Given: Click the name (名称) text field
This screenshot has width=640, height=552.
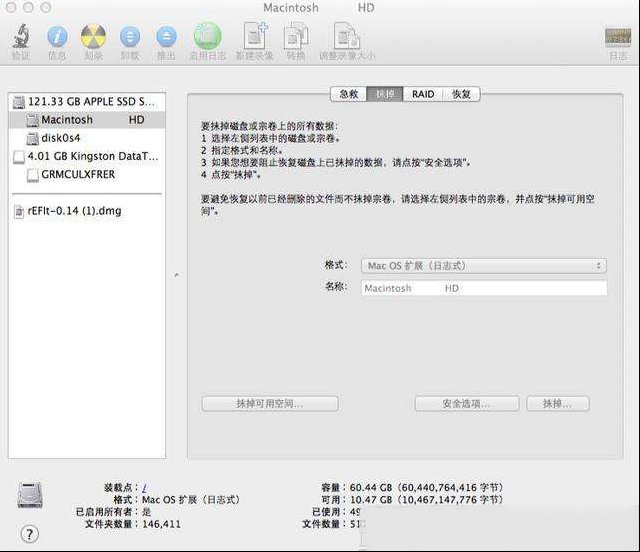Looking at the screenshot, I should point(484,288).
